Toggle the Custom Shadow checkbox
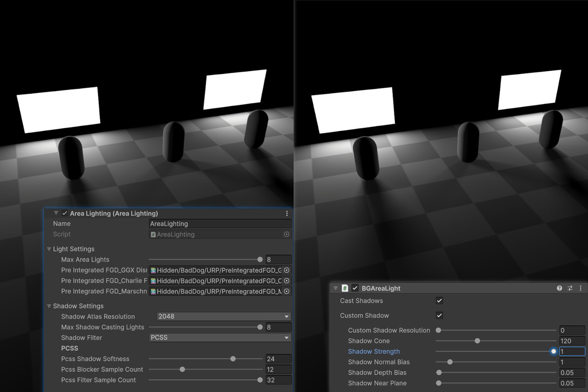The width and height of the screenshot is (588, 392). (x=439, y=315)
